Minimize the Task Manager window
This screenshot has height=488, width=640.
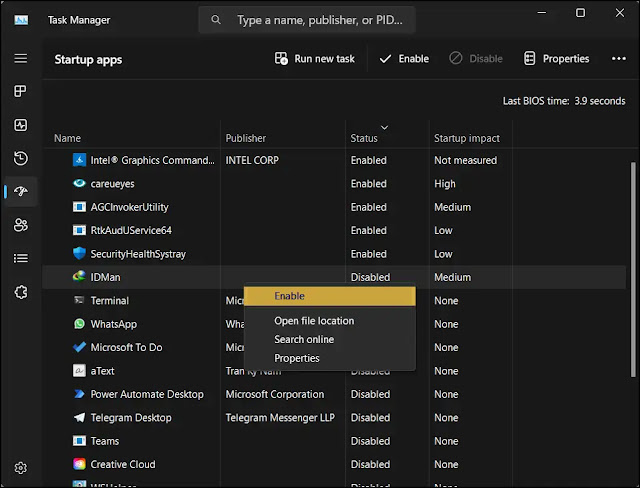click(541, 13)
